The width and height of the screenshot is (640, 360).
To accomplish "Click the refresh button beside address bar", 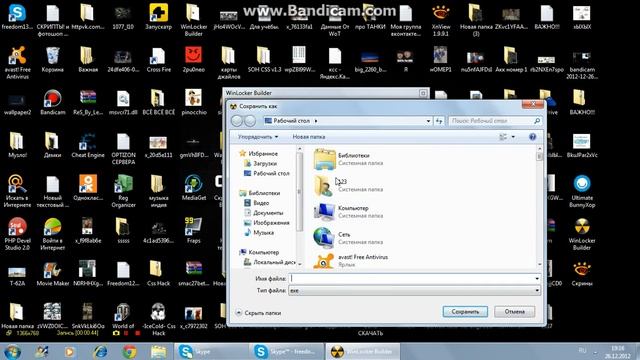I will click(x=439, y=121).
